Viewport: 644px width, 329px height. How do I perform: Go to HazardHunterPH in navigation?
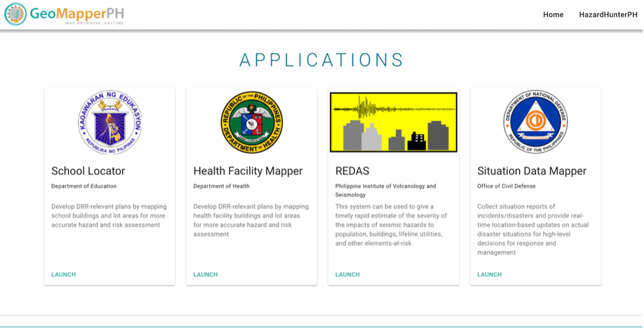[x=608, y=15]
